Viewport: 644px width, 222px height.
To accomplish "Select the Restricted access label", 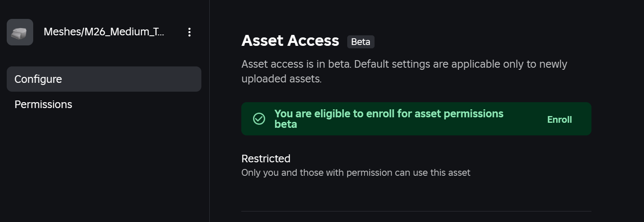I will (266, 159).
